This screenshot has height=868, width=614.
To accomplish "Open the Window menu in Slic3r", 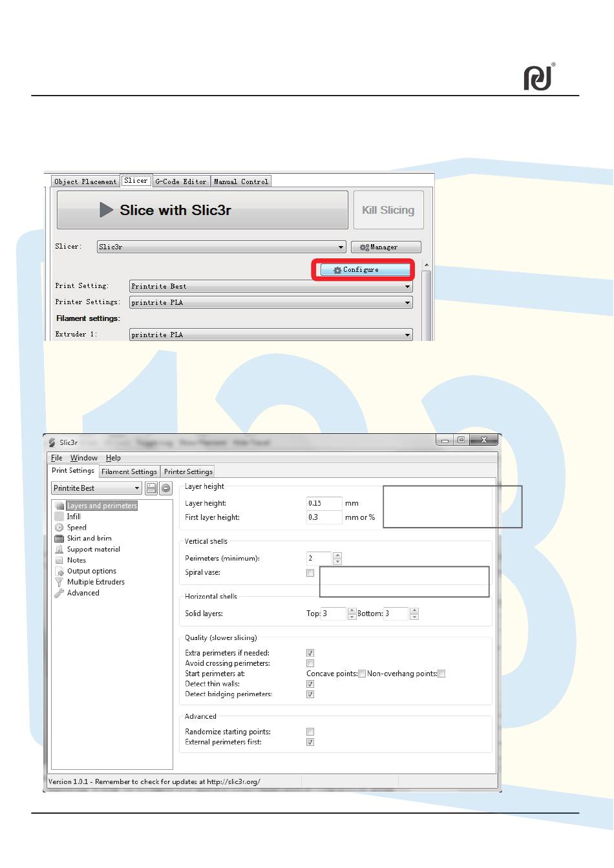I will (x=84, y=458).
